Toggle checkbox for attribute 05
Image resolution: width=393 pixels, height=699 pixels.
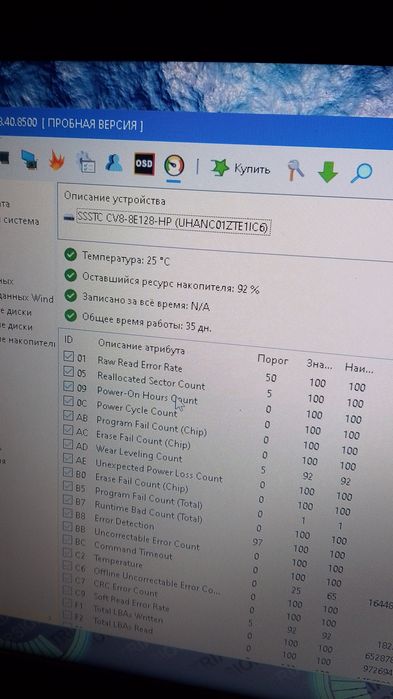pyautogui.click(x=69, y=371)
